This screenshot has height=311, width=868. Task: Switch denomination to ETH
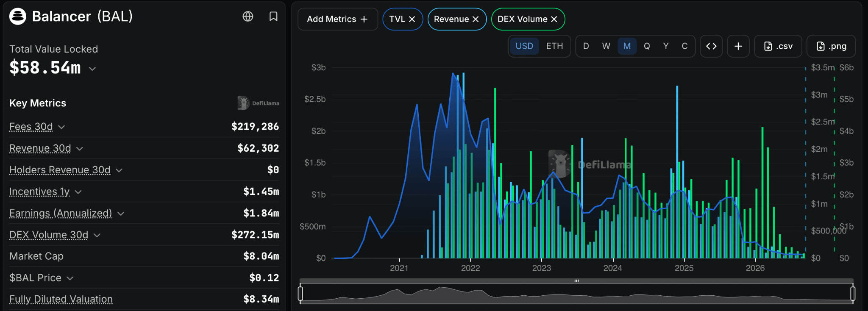click(554, 46)
